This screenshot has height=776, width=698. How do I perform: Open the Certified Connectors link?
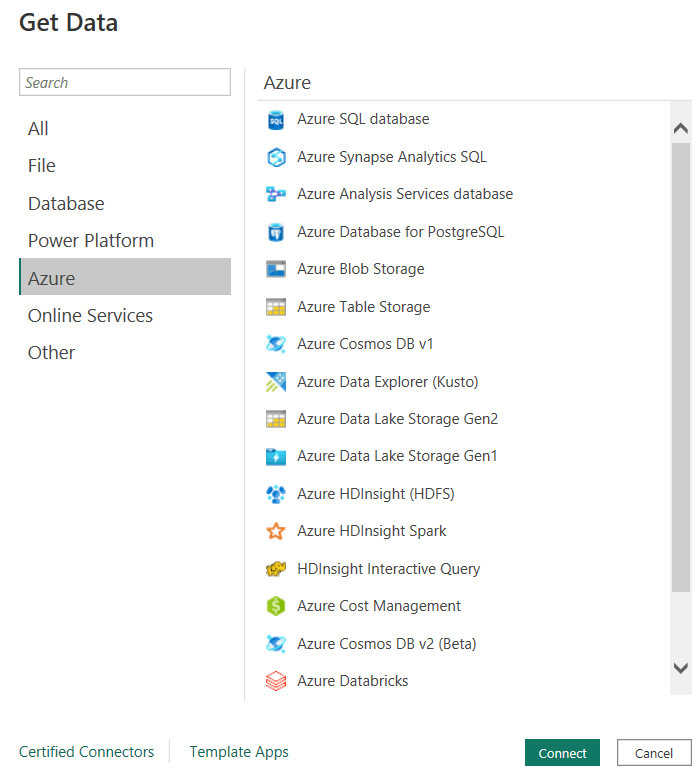click(x=87, y=752)
